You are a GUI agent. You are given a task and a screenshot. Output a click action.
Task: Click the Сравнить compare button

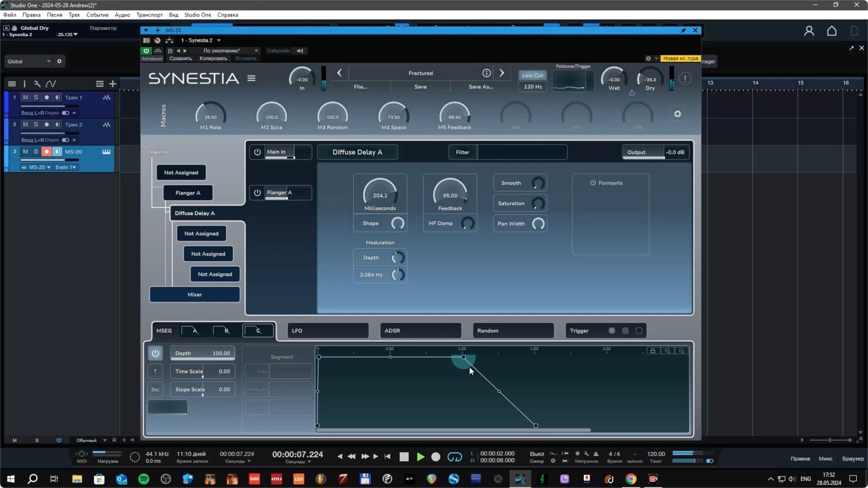180,58
